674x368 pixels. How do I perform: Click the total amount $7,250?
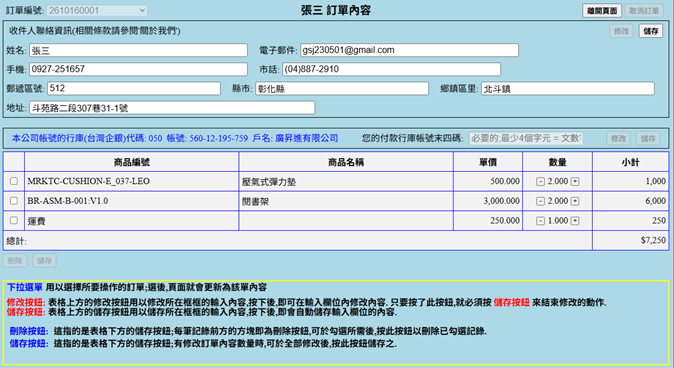pyautogui.click(x=653, y=240)
